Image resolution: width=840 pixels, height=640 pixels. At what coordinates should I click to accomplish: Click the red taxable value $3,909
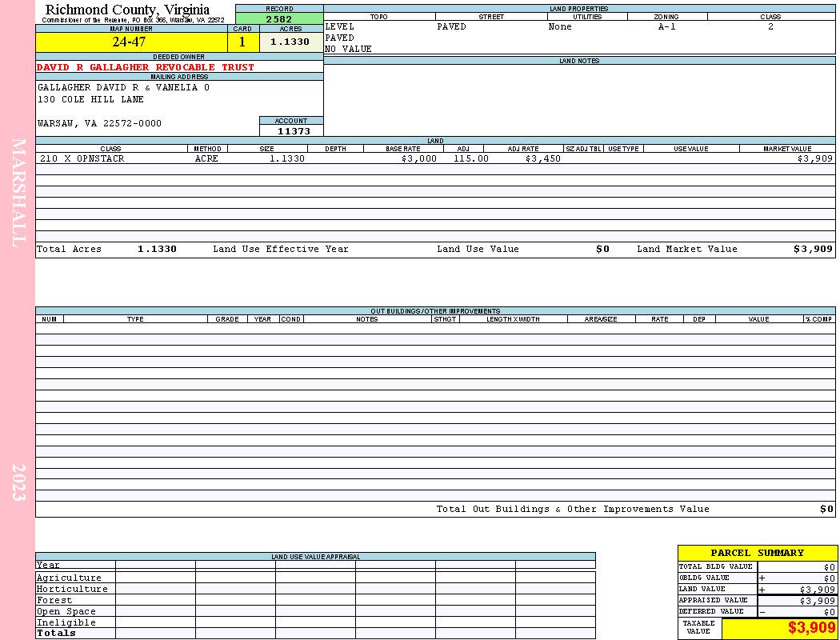click(x=811, y=628)
